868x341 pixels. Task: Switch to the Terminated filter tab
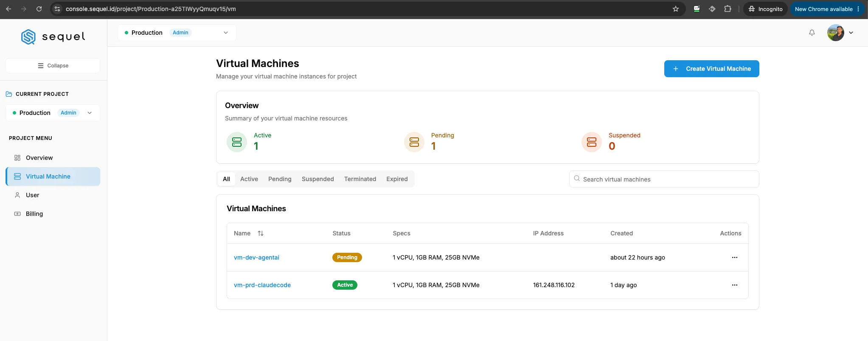tap(360, 179)
